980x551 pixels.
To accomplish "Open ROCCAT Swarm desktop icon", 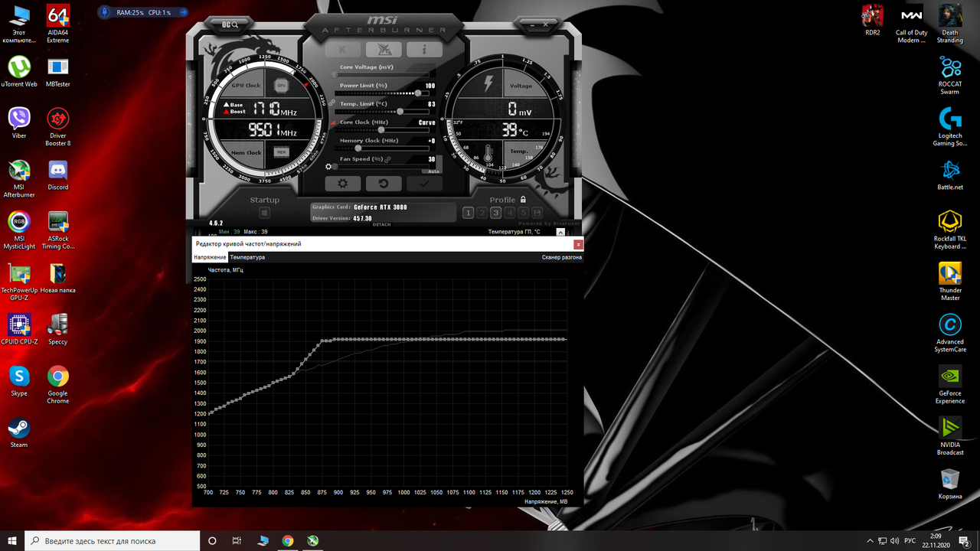I will pyautogui.click(x=950, y=75).
